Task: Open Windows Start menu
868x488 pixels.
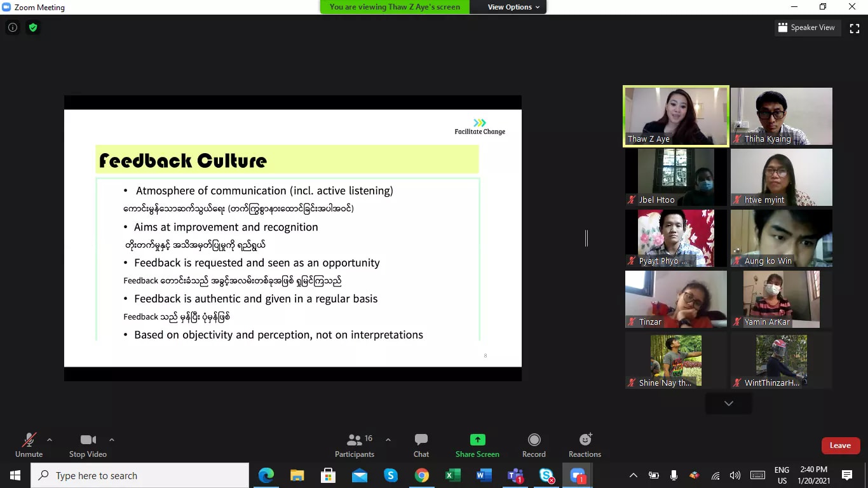Action: (15, 475)
